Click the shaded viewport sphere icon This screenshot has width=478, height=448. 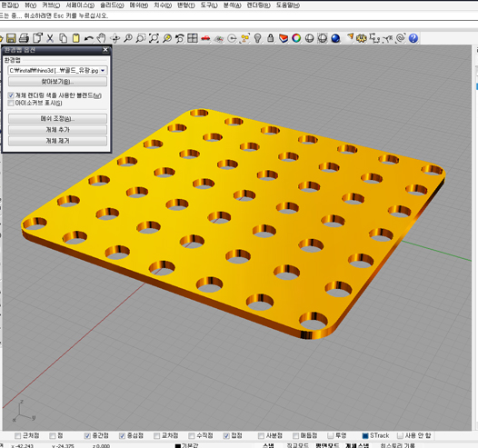(323, 38)
